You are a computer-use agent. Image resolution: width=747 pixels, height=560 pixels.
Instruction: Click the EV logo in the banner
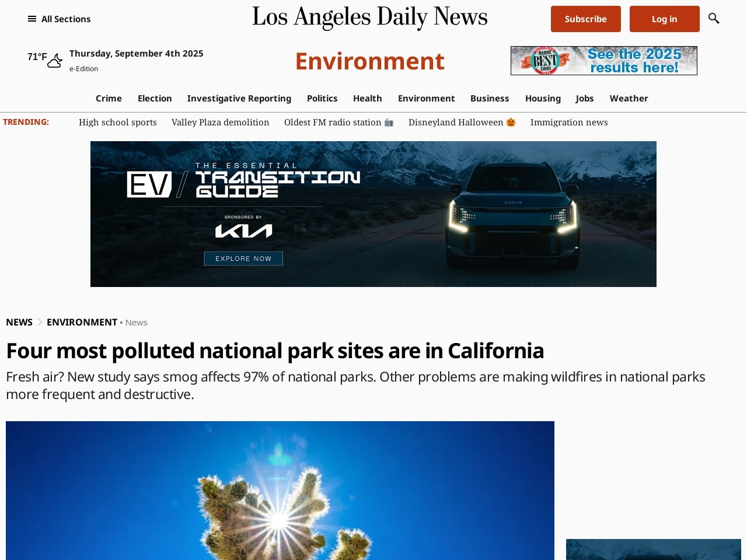[149, 184]
